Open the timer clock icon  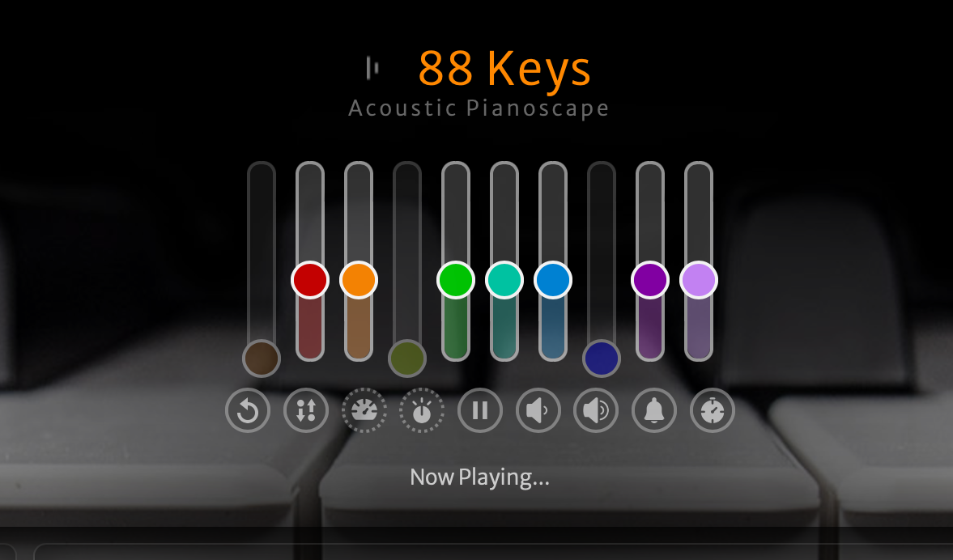713,410
